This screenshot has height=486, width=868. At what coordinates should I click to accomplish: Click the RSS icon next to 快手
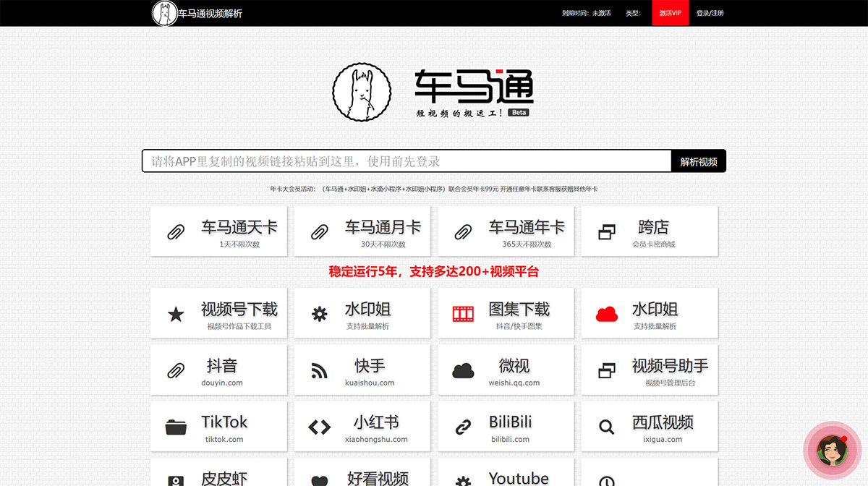[318, 369]
